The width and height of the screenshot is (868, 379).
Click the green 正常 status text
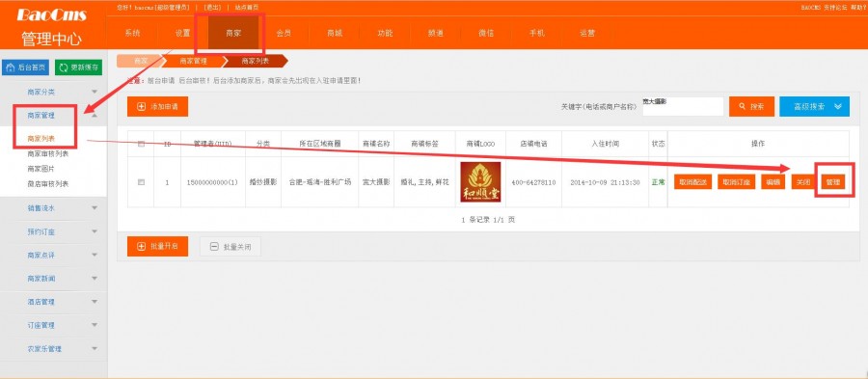coord(658,182)
